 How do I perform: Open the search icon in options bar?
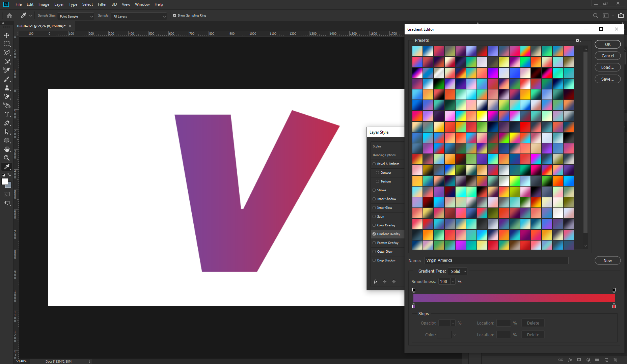pyautogui.click(x=596, y=16)
